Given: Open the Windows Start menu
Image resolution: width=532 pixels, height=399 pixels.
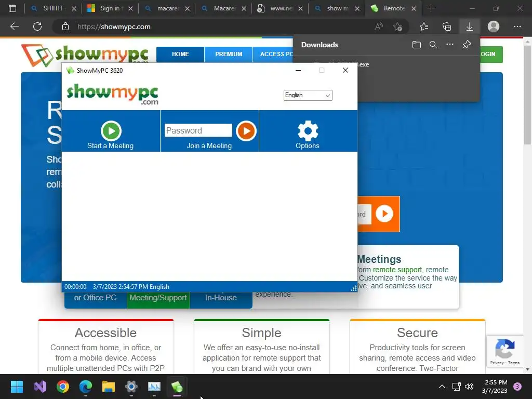Looking at the screenshot, I should tap(17, 387).
